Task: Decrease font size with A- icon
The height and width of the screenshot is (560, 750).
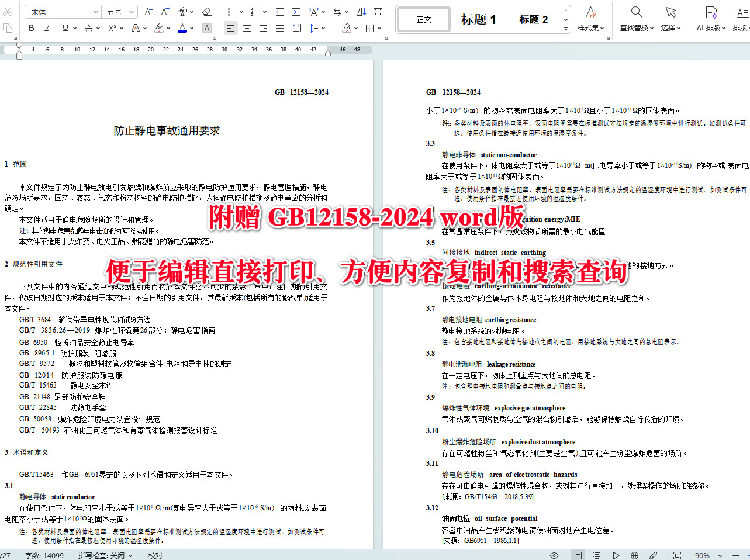Action: click(x=165, y=12)
